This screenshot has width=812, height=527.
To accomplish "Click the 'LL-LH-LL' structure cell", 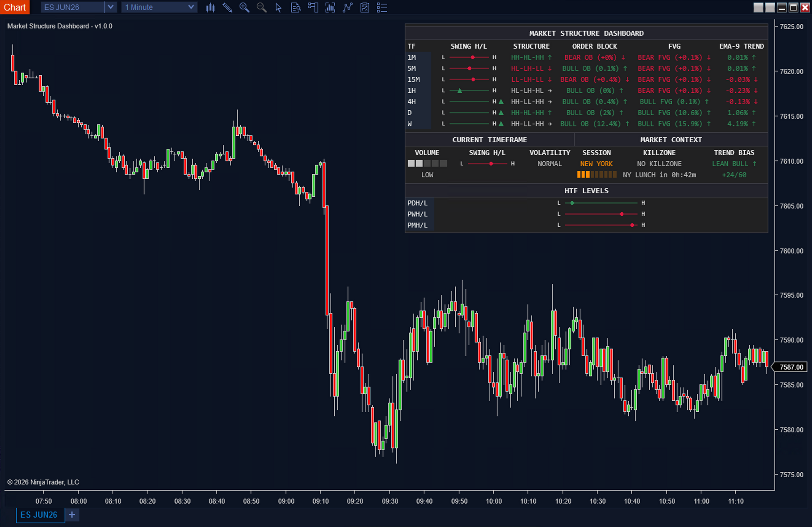I will (x=531, y=79).
